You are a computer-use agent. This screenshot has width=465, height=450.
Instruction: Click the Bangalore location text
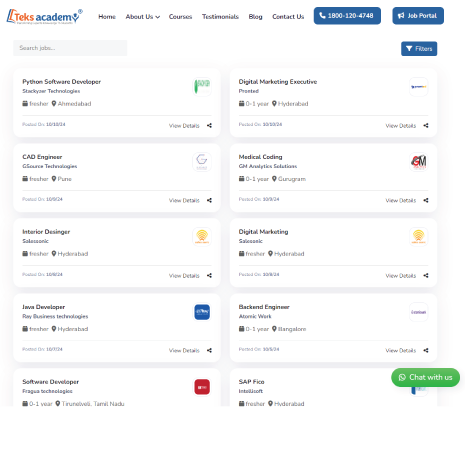[292, 329]
